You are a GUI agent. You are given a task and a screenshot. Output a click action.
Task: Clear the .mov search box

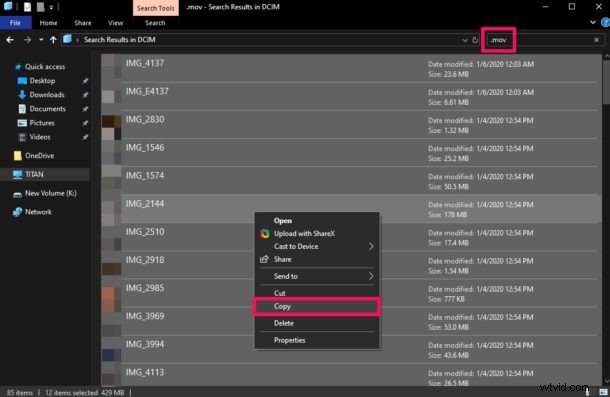click(x=596, y=40)
